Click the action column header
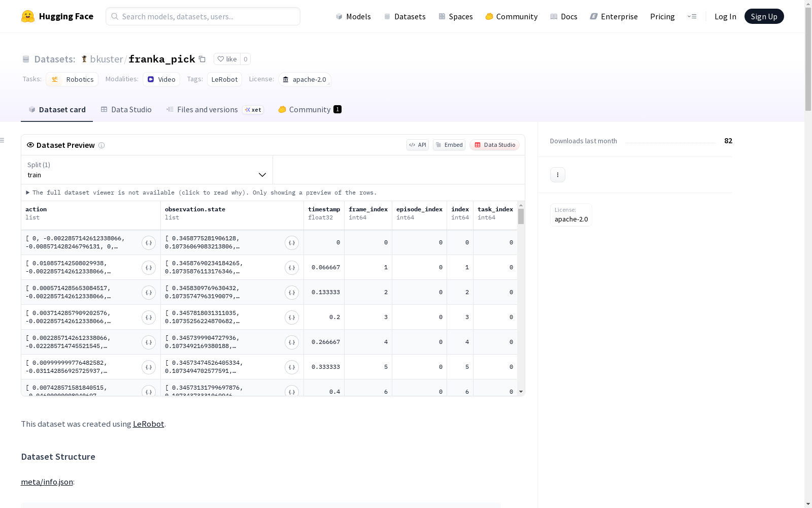This screenshot has width=812, height=508. [91, 215]
